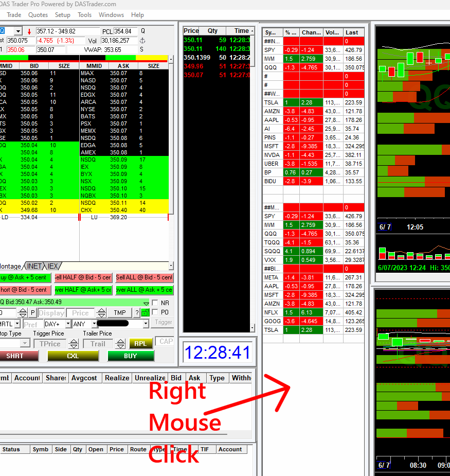This screenshot has height=476, width=450.
Task: Enable the PO checkbox
Action: pos(155,312)
